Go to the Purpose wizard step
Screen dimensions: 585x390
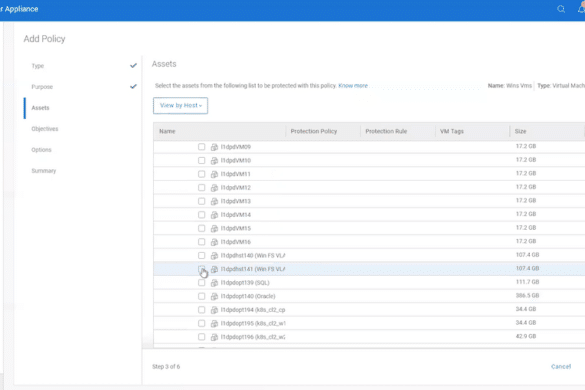pyautogui.click(x=42, y=87)
